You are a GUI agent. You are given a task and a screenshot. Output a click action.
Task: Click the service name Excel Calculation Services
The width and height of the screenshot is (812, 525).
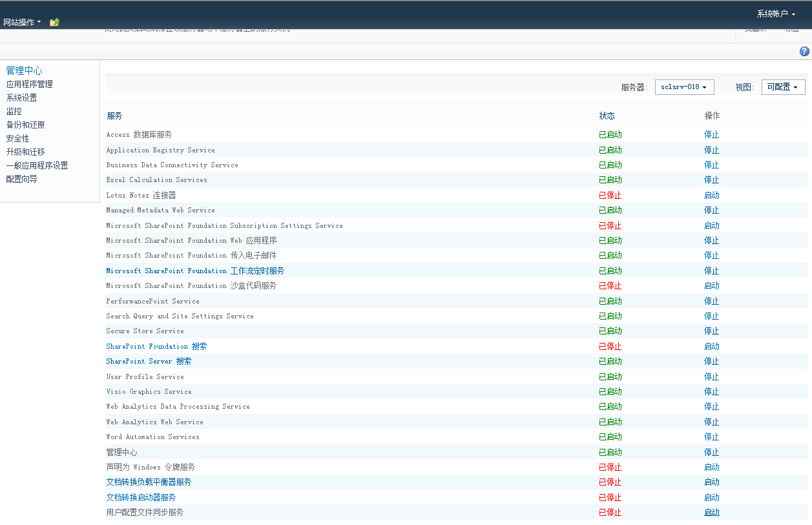tap(157, 180)
